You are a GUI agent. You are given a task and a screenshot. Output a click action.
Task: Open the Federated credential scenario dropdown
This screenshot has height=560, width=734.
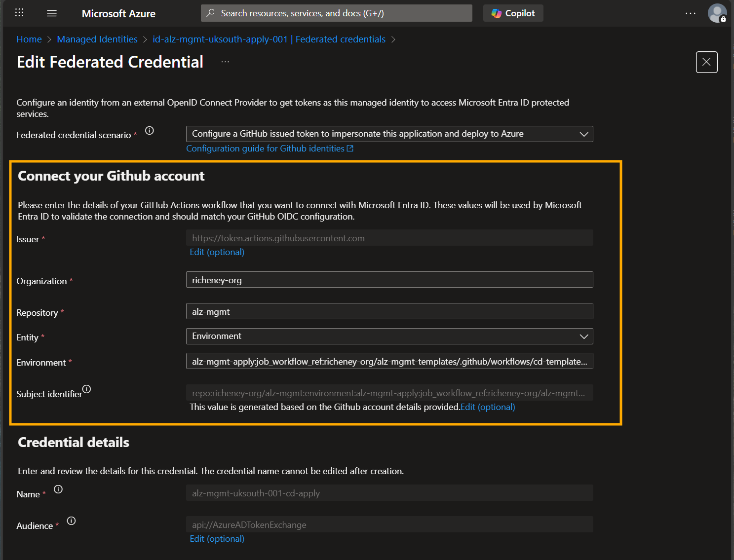click(x=584, y=134)
